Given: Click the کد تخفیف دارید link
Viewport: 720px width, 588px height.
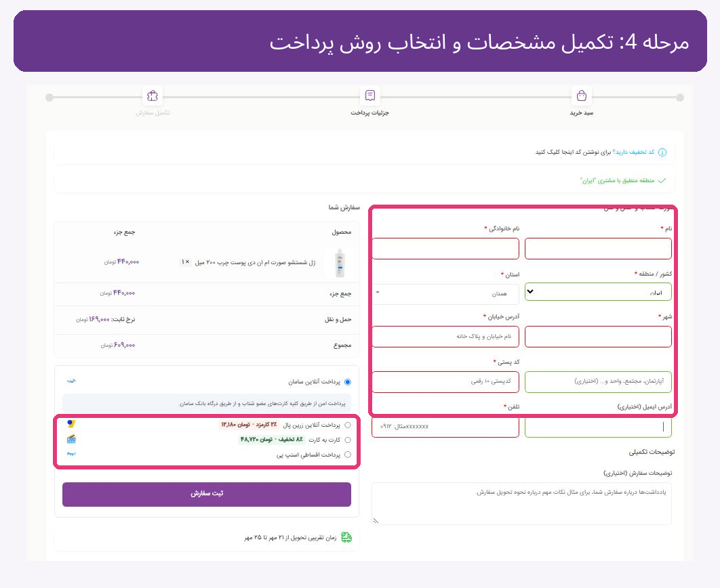Looking at the screenshot, I should click(633, 152).
